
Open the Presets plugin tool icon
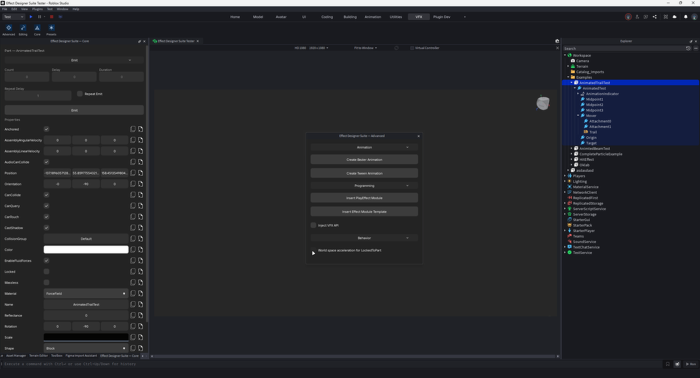pos(51,28)
